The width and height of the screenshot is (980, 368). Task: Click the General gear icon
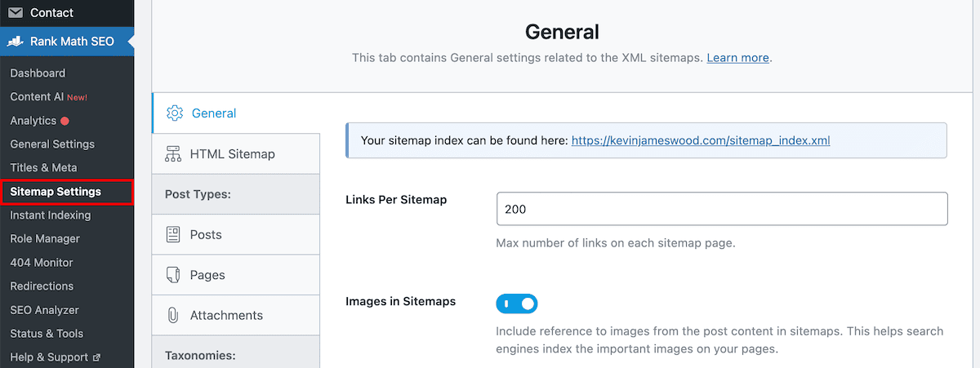[x=174, y=113]
